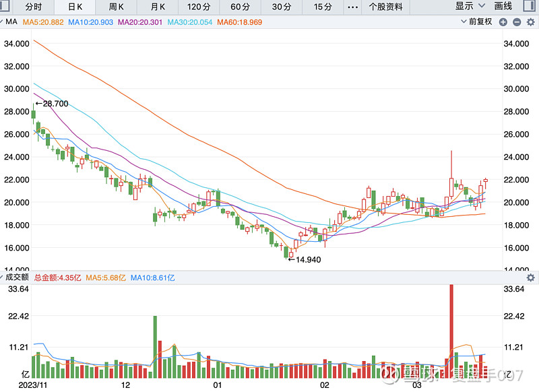Click the MA20:20.301 legend label
The image size is (539, 392).
(140, 22)
